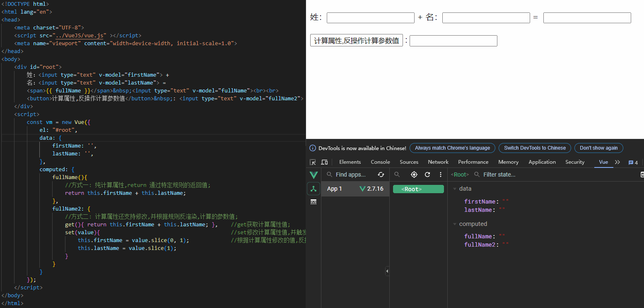The height and width of the screenshot is (308, 644).
Task: Click the meta name="viewport" code line
Action: coord(125,43)
